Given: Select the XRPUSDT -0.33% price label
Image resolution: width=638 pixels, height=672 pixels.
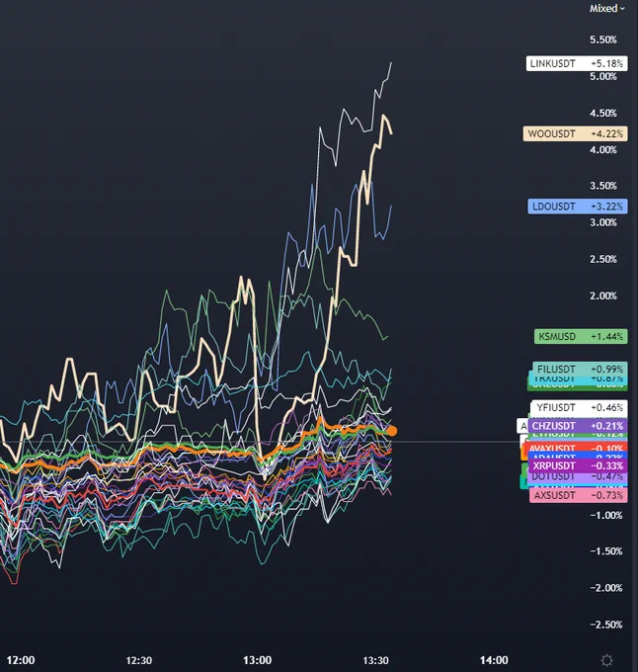Looking at the screenshot, I should [579, 465].
